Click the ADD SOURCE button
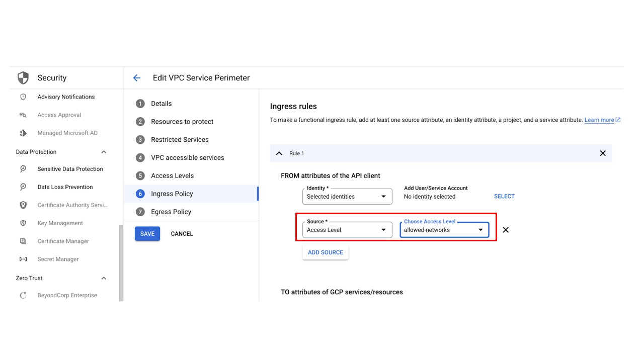This screenshot has width=644, height=362. click(325, 252)
